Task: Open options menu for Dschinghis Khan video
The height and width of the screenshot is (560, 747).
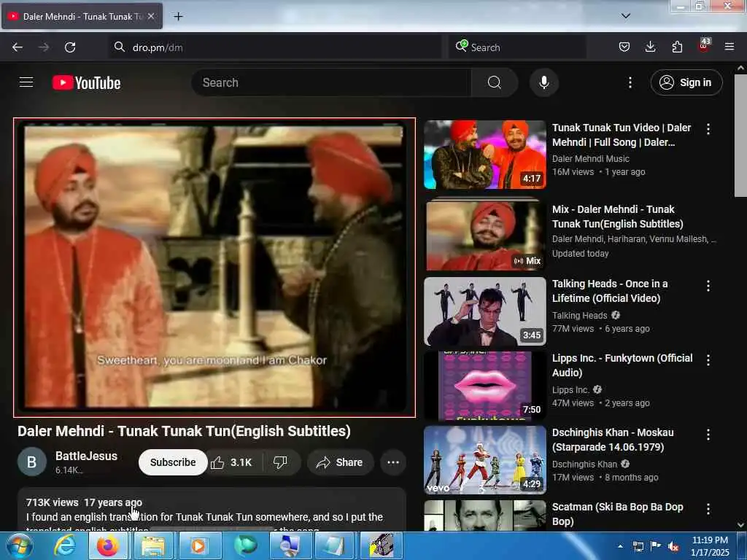Action: point(708,435)
